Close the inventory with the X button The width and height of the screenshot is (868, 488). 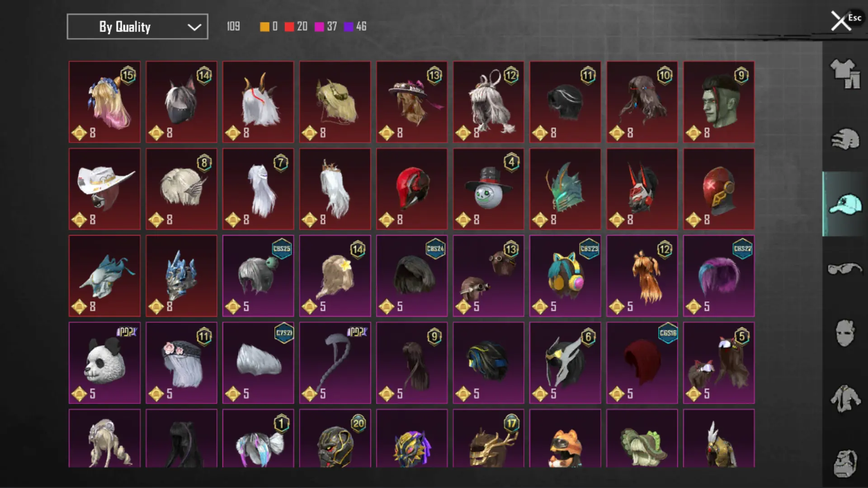[x=841, y=21]
